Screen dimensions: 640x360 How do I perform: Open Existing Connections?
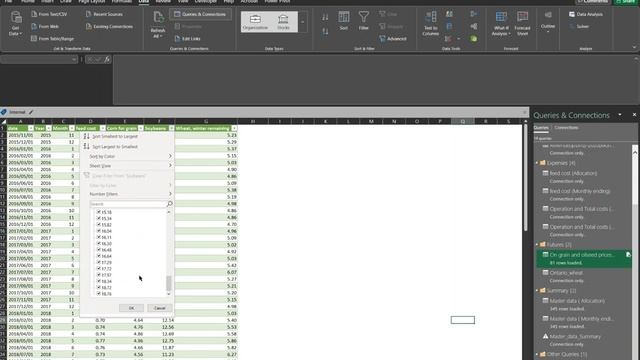click(x=109, y=27)
